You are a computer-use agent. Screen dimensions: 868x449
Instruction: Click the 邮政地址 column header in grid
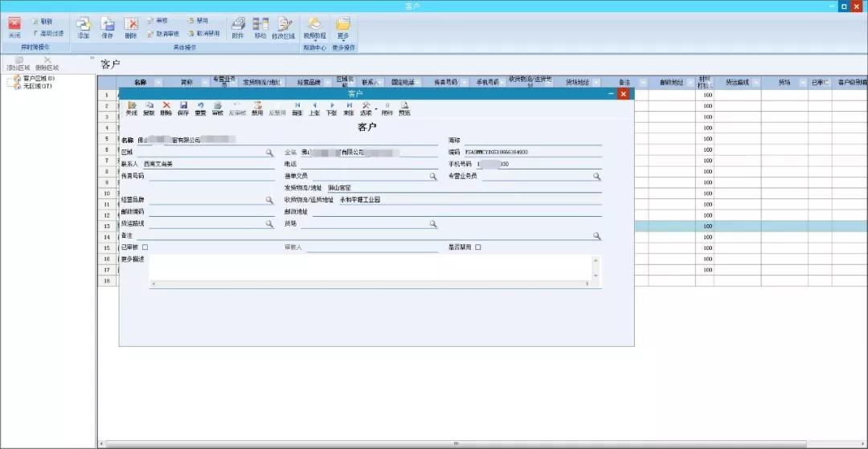coord(671,82)
